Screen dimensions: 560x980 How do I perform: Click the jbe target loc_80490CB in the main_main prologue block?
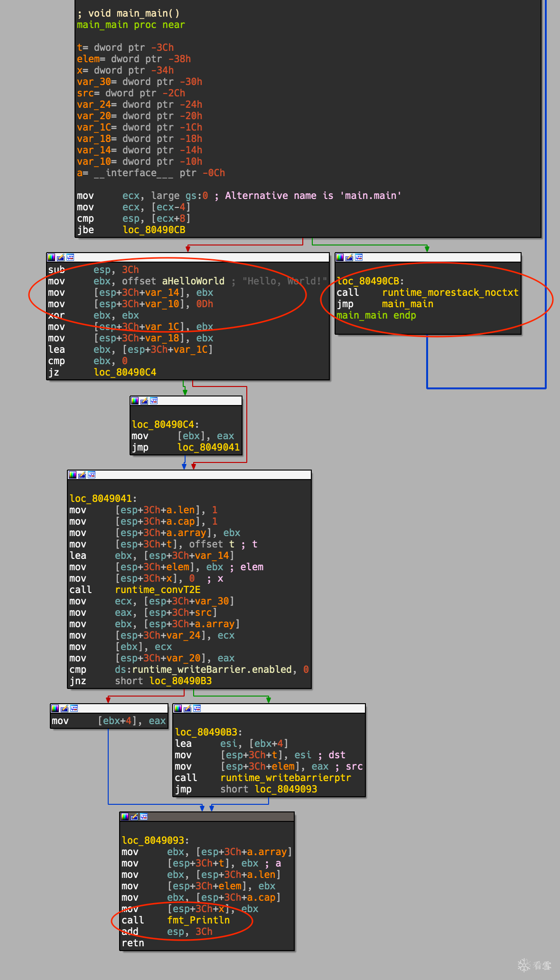click(154, 230)
